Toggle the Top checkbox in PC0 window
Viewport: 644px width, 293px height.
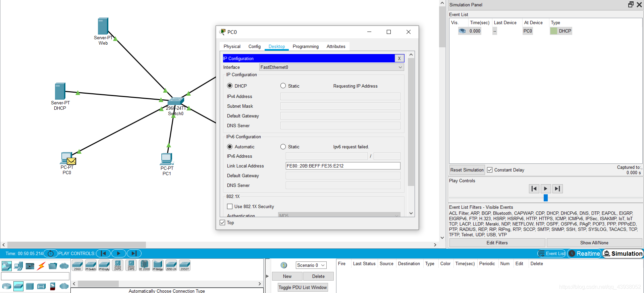[222, 223]
